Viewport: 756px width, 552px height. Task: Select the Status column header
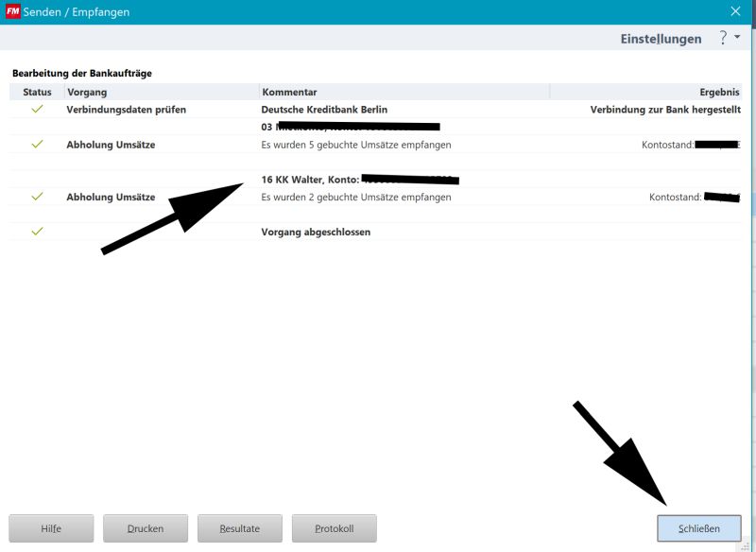pos(37,92)
